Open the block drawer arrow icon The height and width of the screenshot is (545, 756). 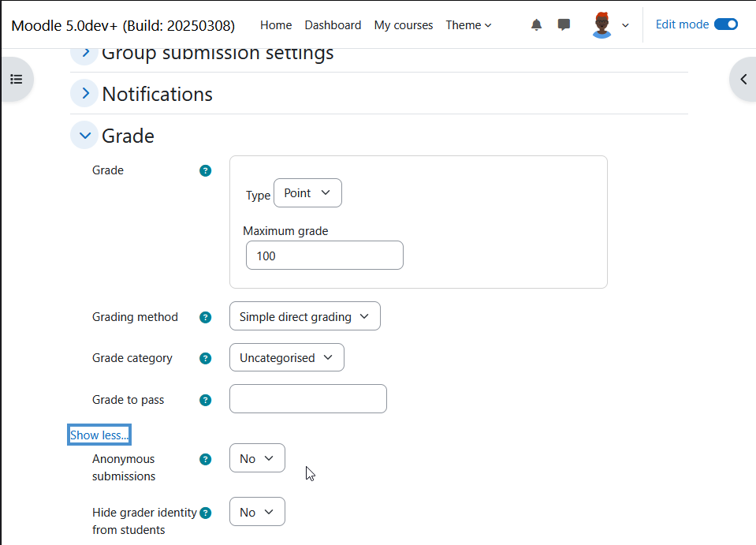pyautogui.click(x=743, y=79)
